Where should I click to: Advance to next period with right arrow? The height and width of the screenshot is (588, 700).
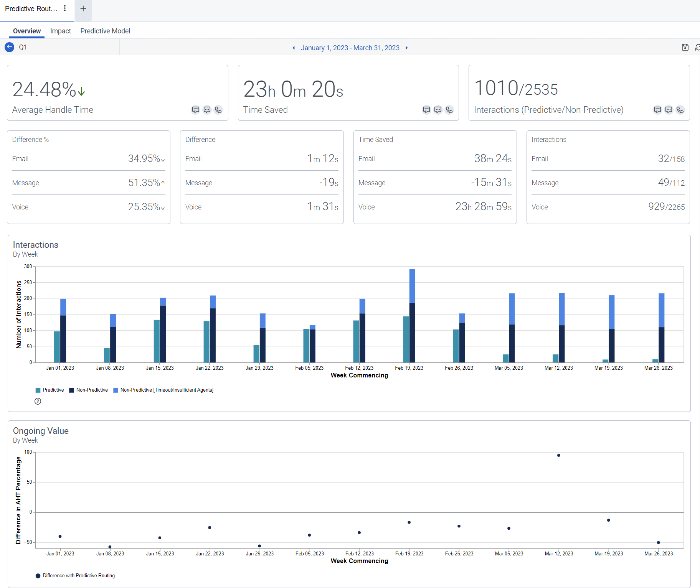(406, 48)
